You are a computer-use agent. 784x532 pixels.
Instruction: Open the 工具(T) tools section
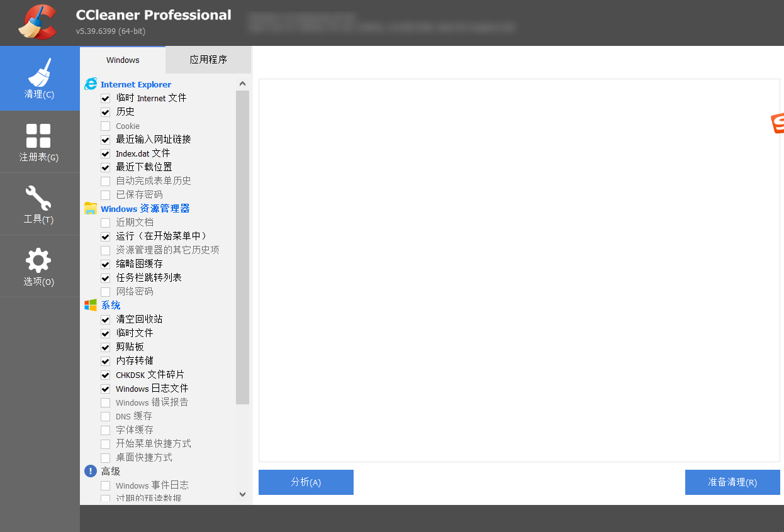(40, 204)
